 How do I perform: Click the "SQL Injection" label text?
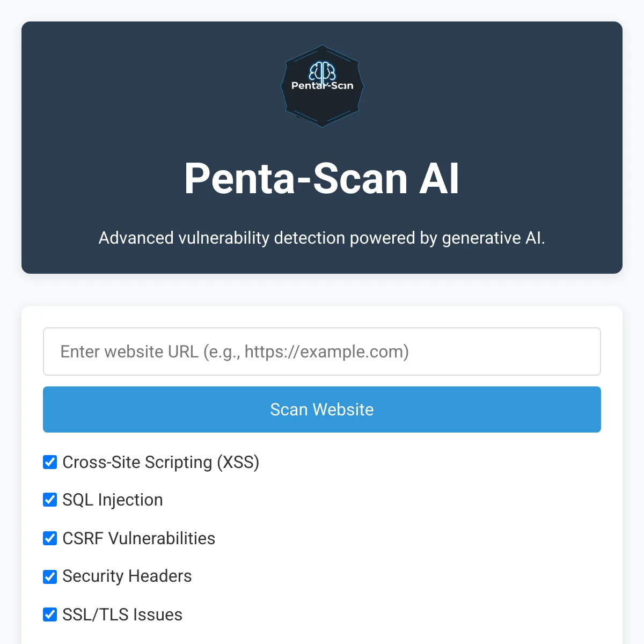tap(113, 500)
